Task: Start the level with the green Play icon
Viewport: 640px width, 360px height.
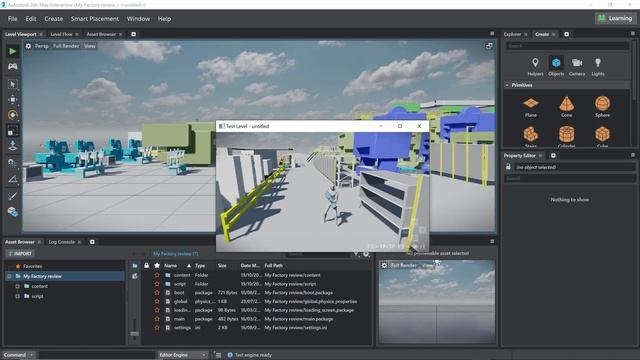Action: coord(13,51)
